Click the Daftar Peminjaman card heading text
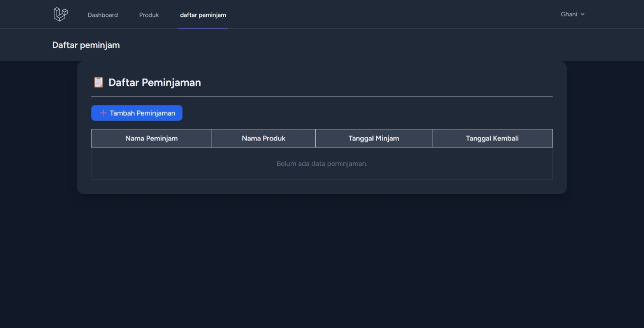Image resolution: width=644 pixels, height=328 pixels. 154,82
